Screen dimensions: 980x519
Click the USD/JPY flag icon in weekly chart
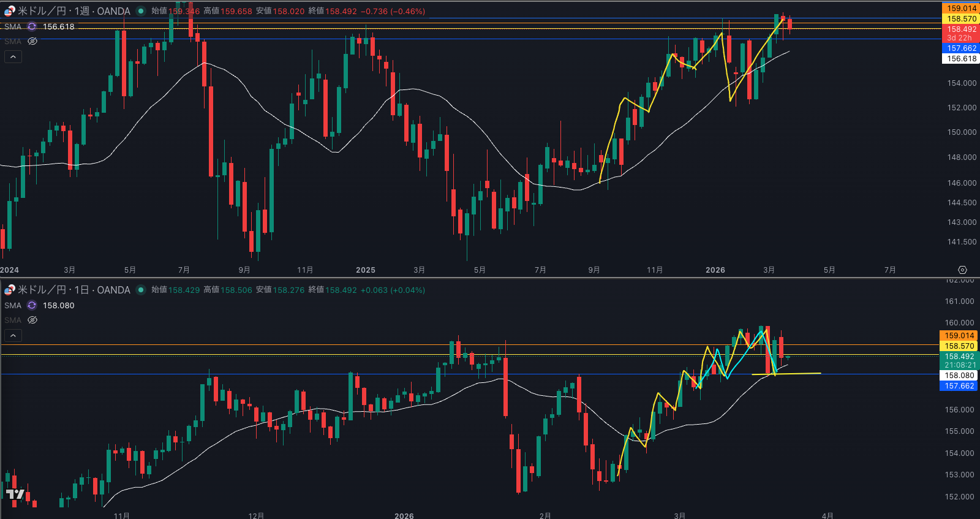(x=9, y=11)
